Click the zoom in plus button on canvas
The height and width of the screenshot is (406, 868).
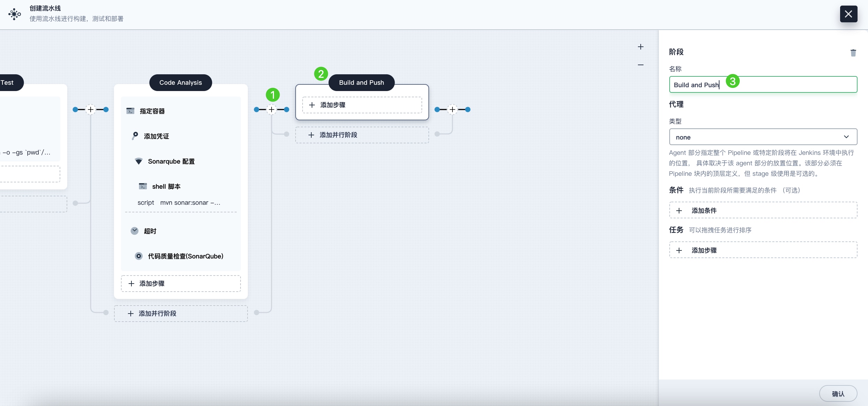coord(641,46)
